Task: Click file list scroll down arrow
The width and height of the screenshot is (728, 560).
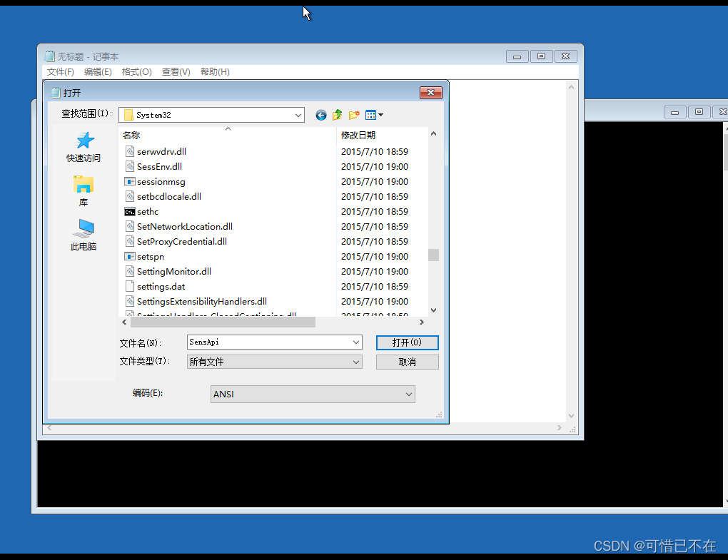Action: 434,310
